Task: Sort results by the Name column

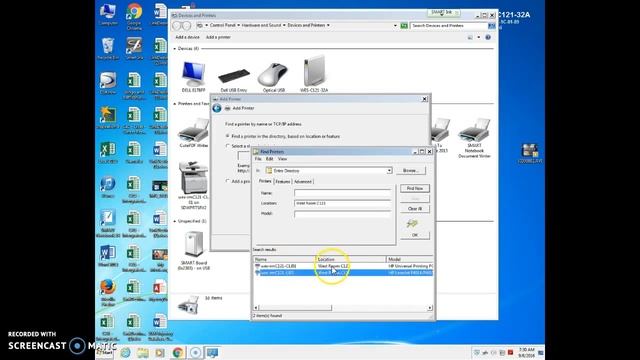Action: pyautogui.click(x=284, y=259)
